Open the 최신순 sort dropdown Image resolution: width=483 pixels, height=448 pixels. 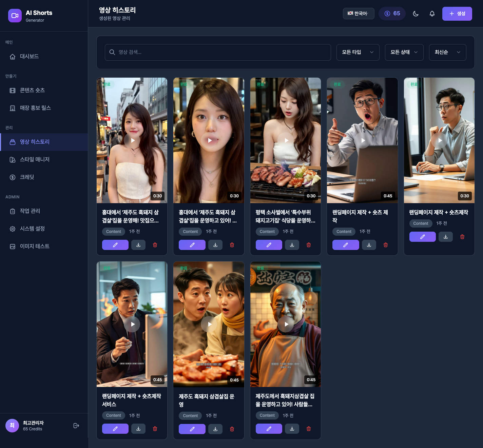(x=447, y=52)
